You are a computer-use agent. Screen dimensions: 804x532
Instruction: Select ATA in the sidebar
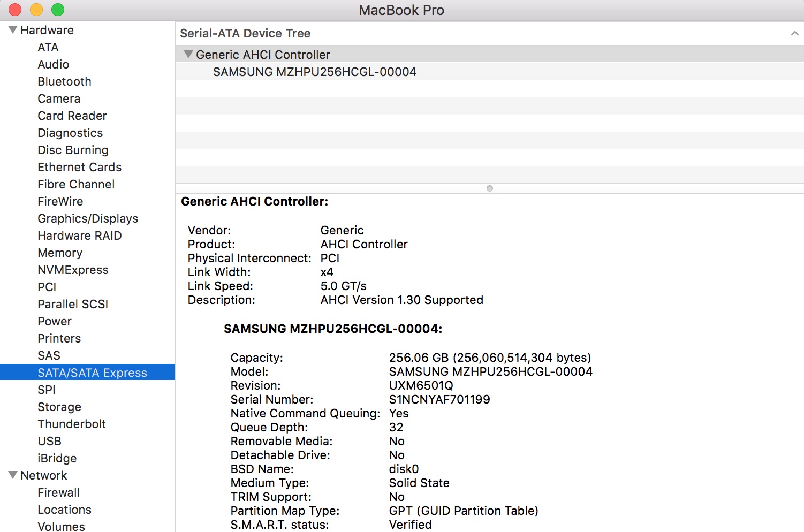[48, 47]
